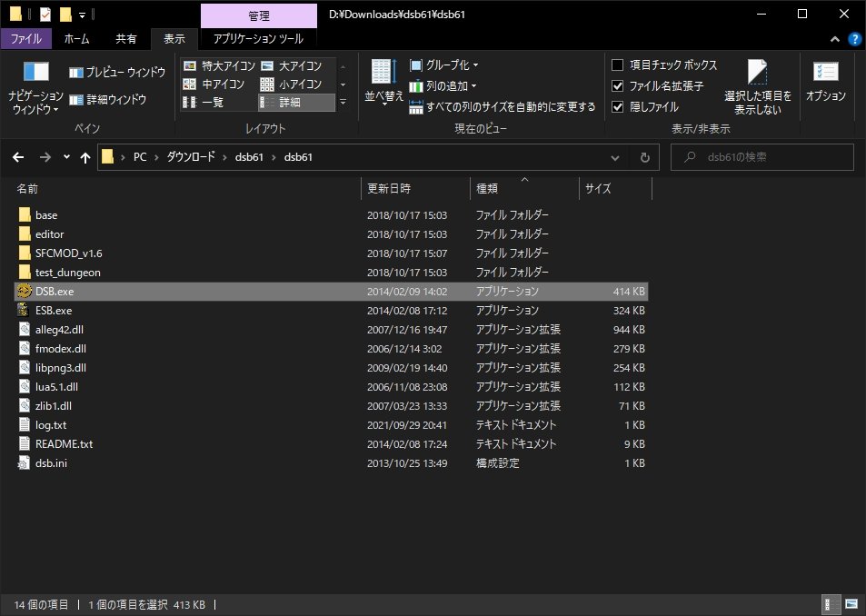Screen dimensions: 866x616
Task: Click すべての列のサイズを自動的に変更する
Action: pyautogui.click(x=503, y=107)
